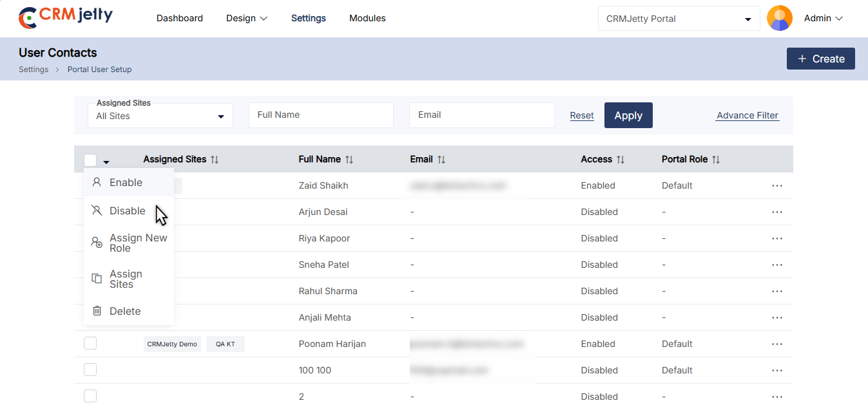Open row actions for Poonam Harijan
This screenshot has height=403, width=868.
[776, 344]
